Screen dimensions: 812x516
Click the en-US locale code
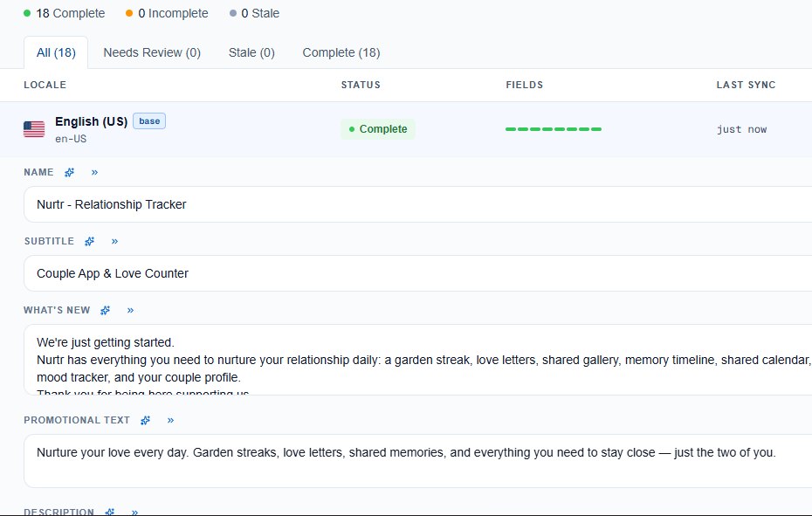click(71, 139)
